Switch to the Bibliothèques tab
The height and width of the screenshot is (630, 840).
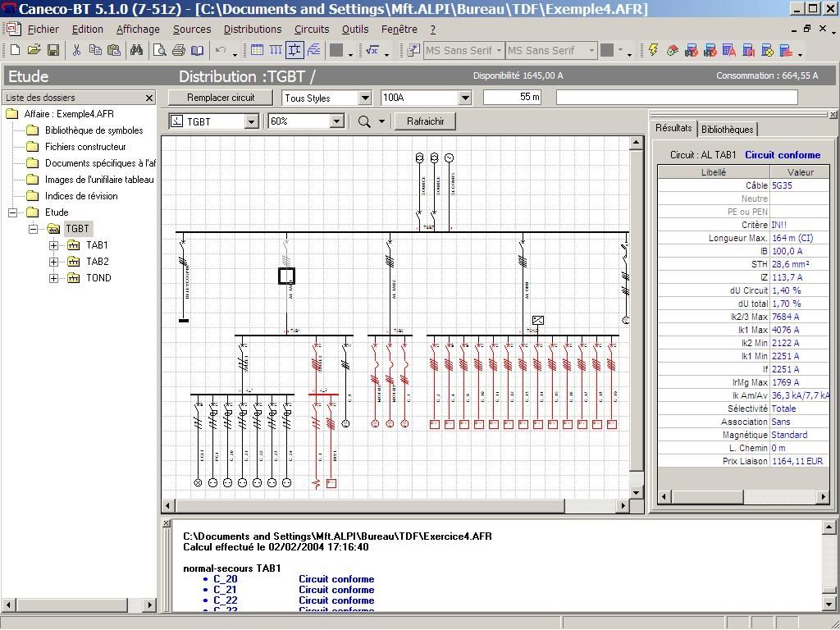728,129
